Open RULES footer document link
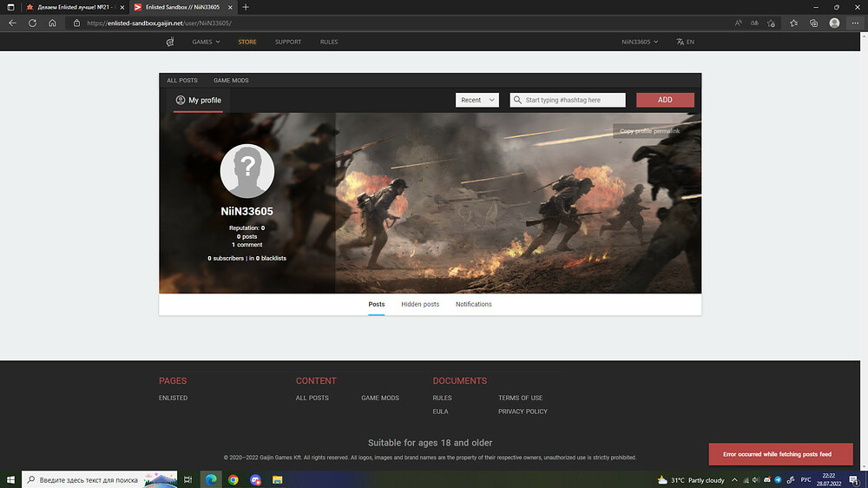 (x=443, y=398)
